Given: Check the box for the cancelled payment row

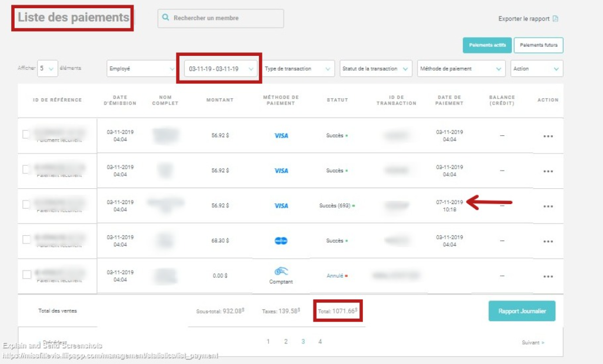Looking at the screenshot, I should click(26, 275).
